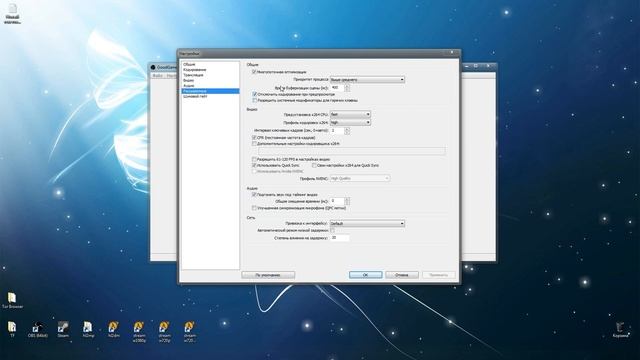This screenshot has height=360, width=640.
Task: Click the buffering time spinner arrows
Action: (x=347, y=88)
